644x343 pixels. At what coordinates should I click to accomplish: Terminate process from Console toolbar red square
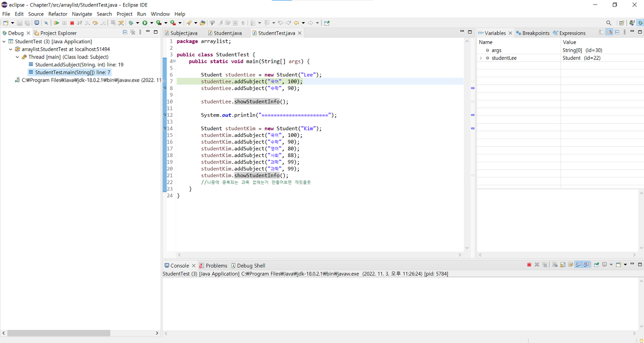tap(529, 265)
